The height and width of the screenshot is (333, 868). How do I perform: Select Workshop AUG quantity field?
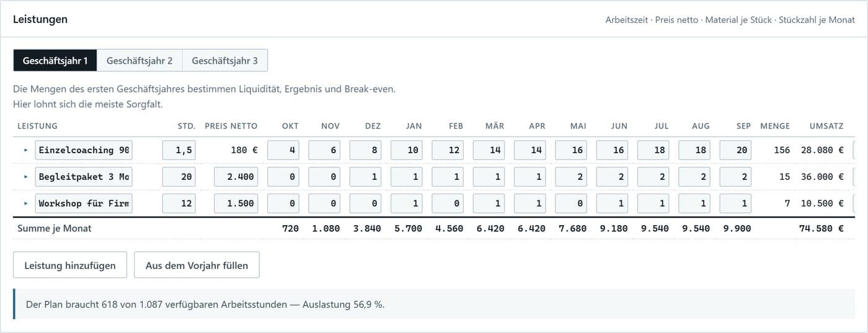pos(694,203)
